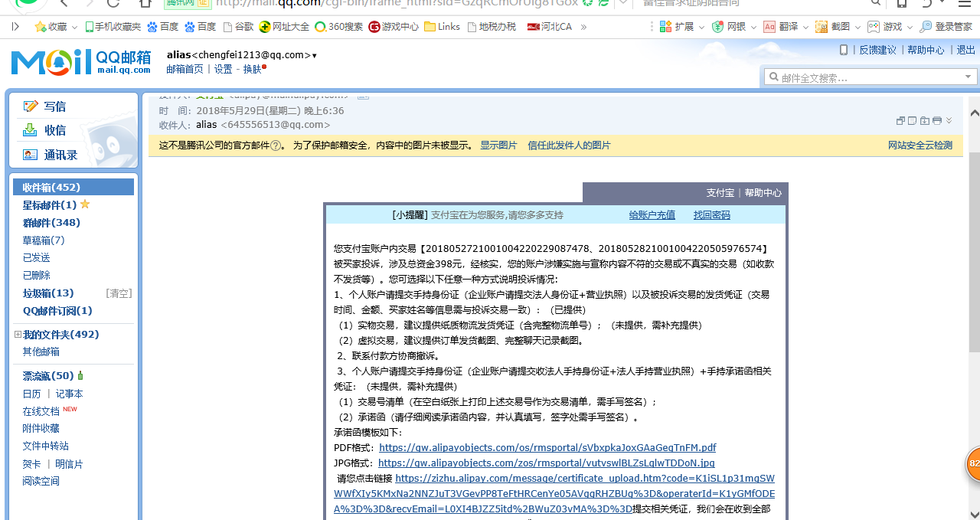Open 截图 dropdown arrow
This screenshot has height=520, width=980.
click(857, 28)
